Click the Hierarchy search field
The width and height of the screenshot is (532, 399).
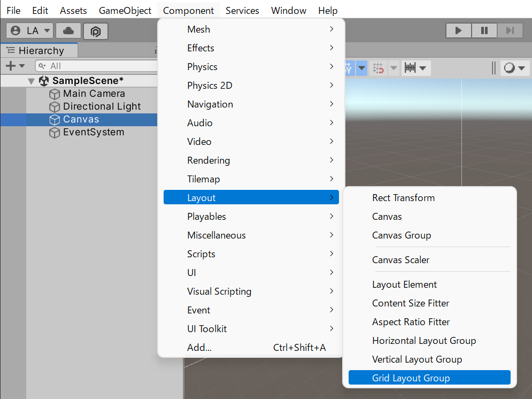point(96,66)
